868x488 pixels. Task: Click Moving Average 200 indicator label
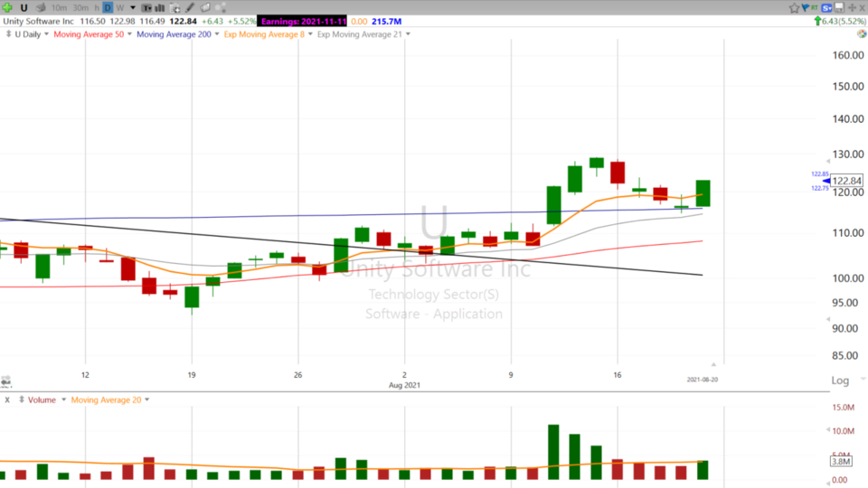tap(174, 34)
